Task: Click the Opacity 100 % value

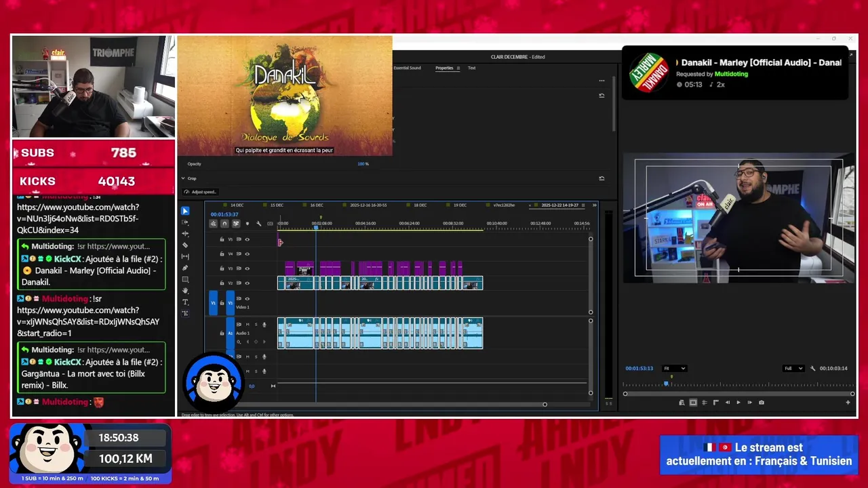Action: tap(363, 164)
